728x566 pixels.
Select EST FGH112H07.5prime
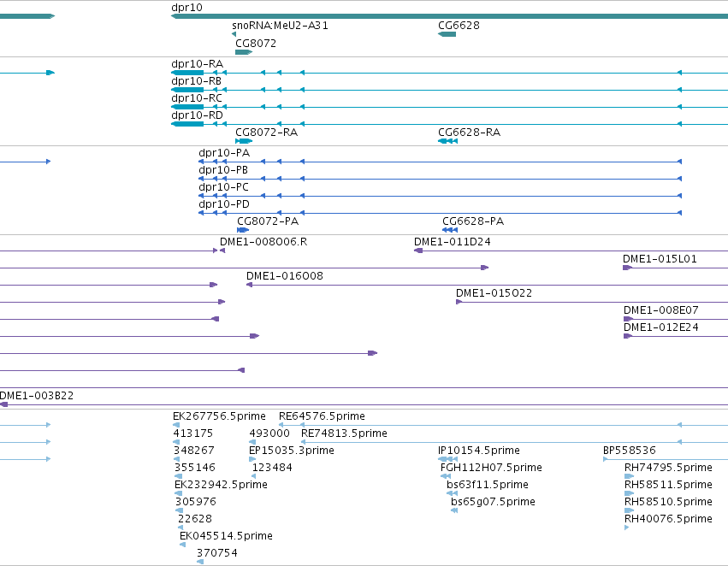click(x=491, y=468)
